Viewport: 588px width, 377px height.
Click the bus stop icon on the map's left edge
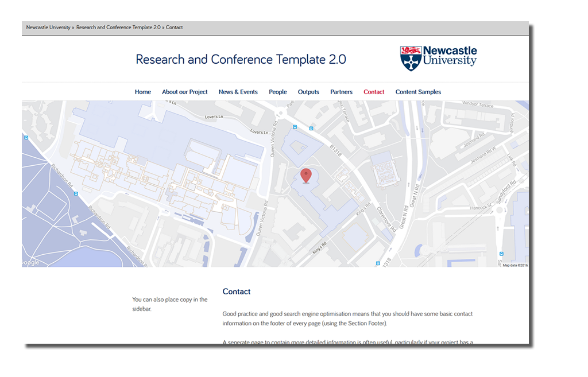(26, 138)
